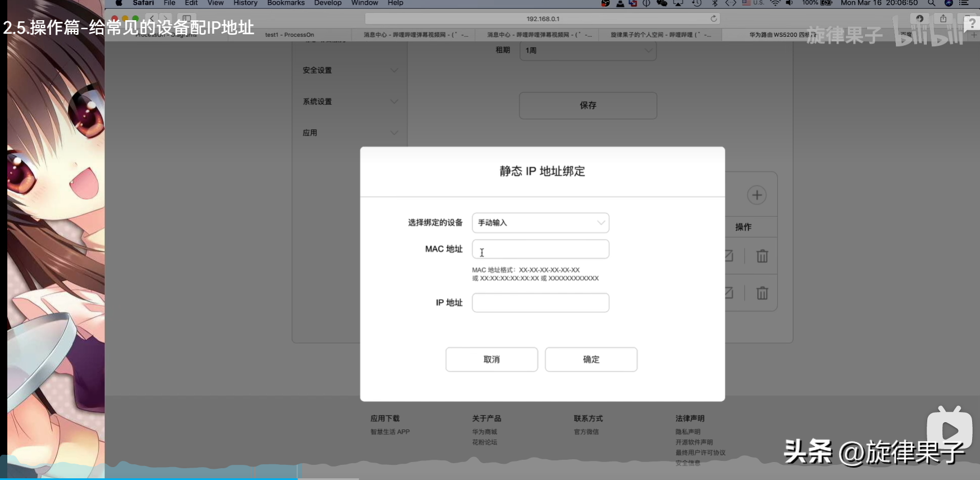This screenshot has height=480, width=980.
Task: Click the edit icon in first binding row
Action: [x=728, y=257]
